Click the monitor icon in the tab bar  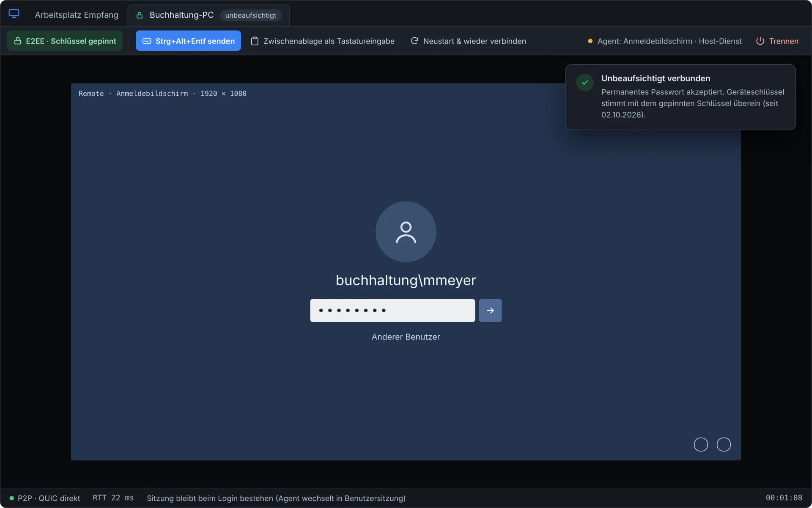[x=14, y=14]
